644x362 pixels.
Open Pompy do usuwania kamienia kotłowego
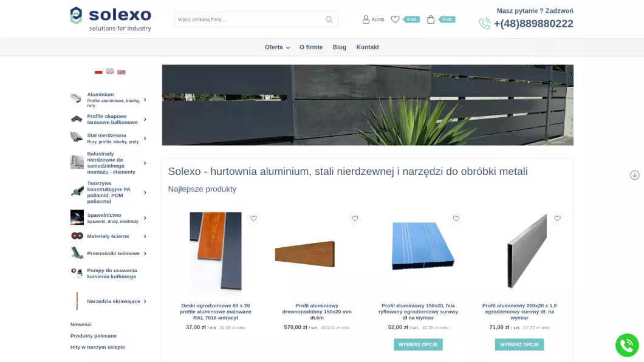pyautogui.click(x=112, y=273)
